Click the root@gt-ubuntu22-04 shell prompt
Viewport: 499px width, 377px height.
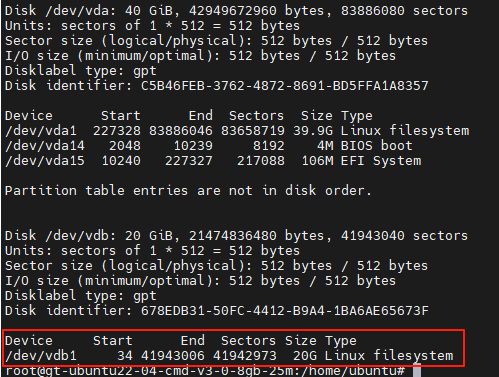tap(205, 371)
